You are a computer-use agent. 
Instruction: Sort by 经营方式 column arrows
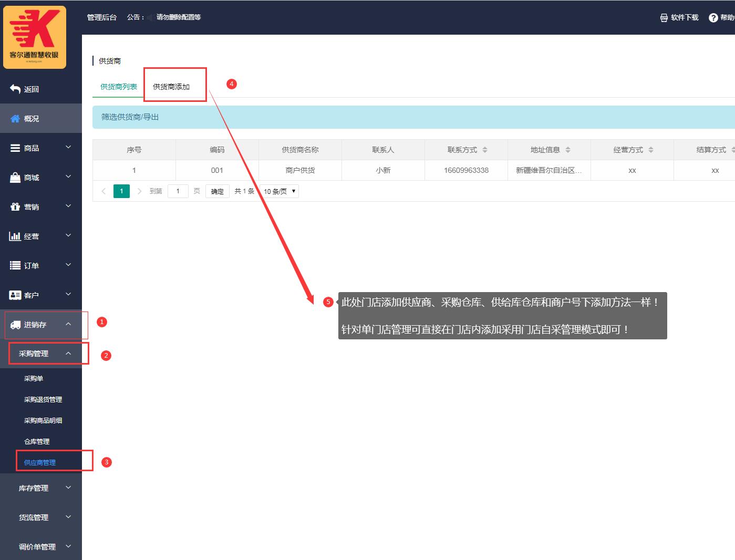click(651, 150)
